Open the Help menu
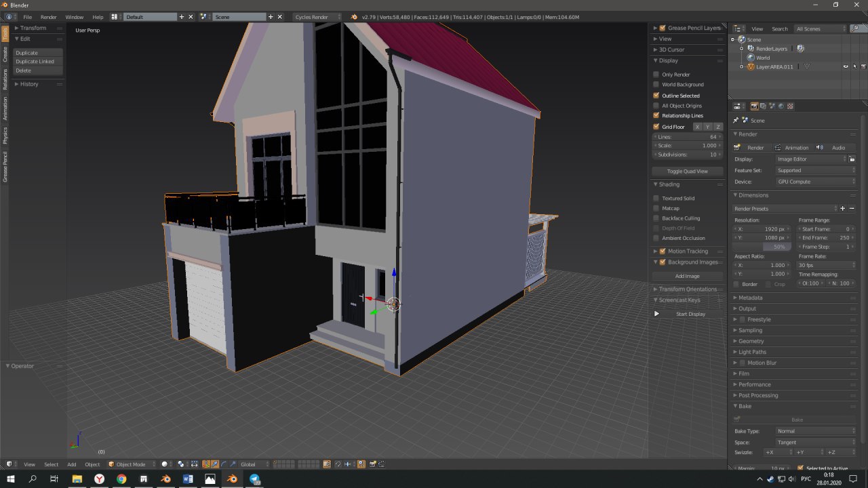The height and width of the screenshot is (488, 868). pos(98,16)
